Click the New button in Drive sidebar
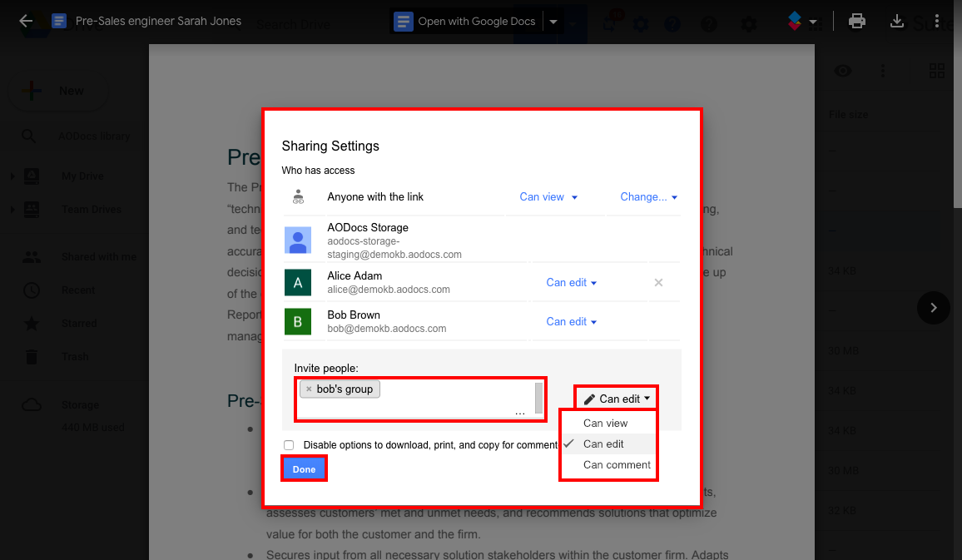Screen dimensions: 962x560 [x=58, y=91]
